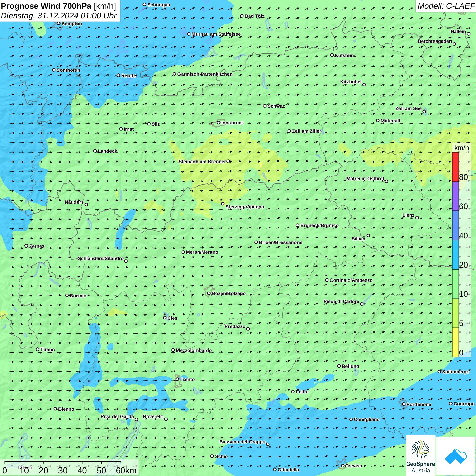Viewport: 476px width, 476px height.
Task: Click the Garmisch-Partenkirchen label
Action: coord(205,74)
